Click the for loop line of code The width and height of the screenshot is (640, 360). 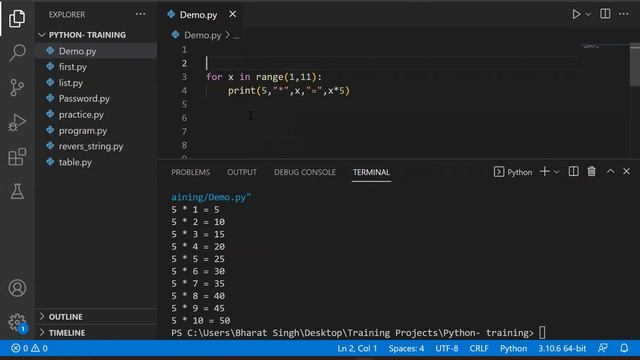coord(264,77)
